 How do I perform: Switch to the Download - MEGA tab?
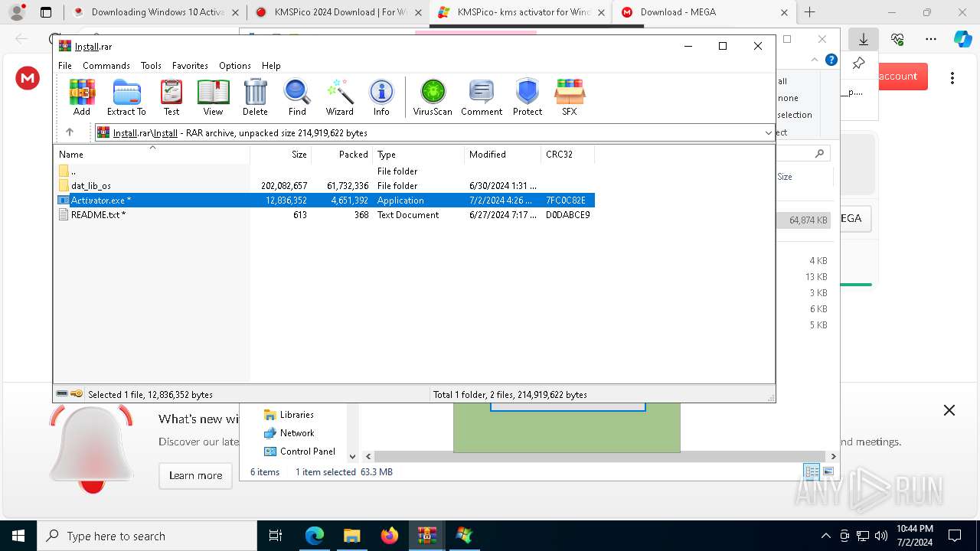(704, 12)
